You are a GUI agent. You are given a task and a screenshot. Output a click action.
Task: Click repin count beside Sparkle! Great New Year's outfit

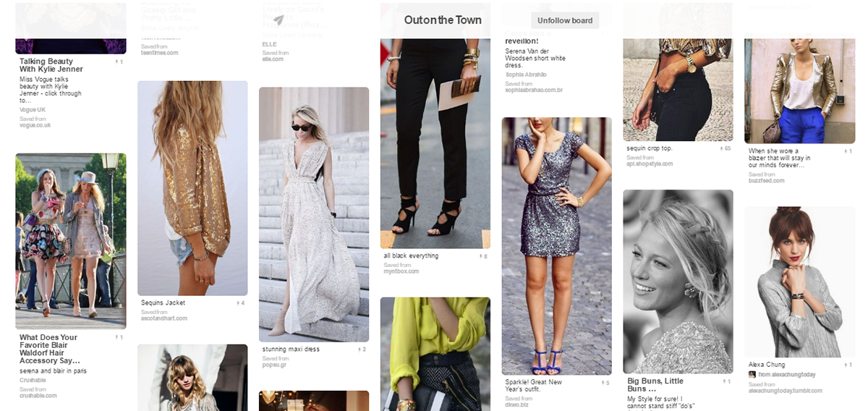coord(605,383)
